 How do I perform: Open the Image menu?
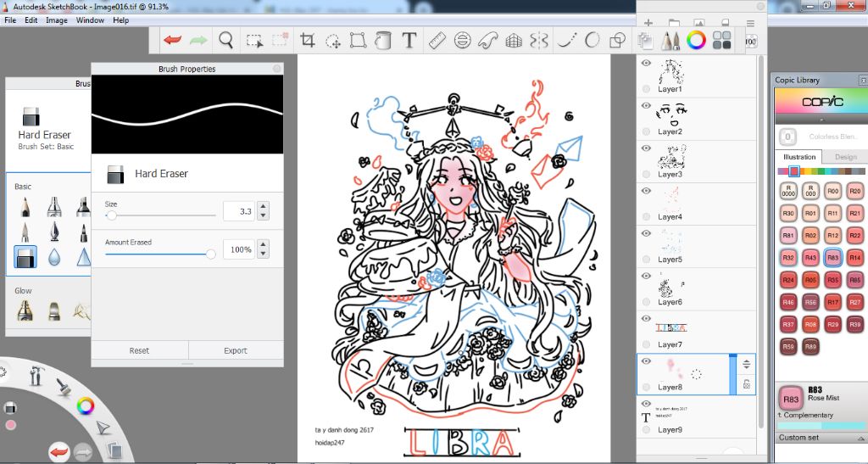tap(57, 20)
